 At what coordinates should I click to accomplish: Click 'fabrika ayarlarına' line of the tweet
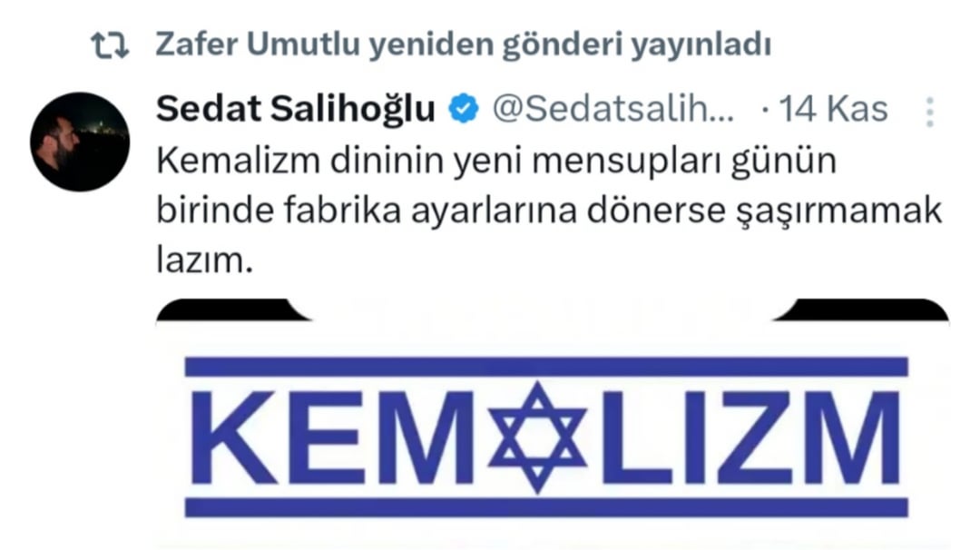pyautogui.click(x=430, y=210)
